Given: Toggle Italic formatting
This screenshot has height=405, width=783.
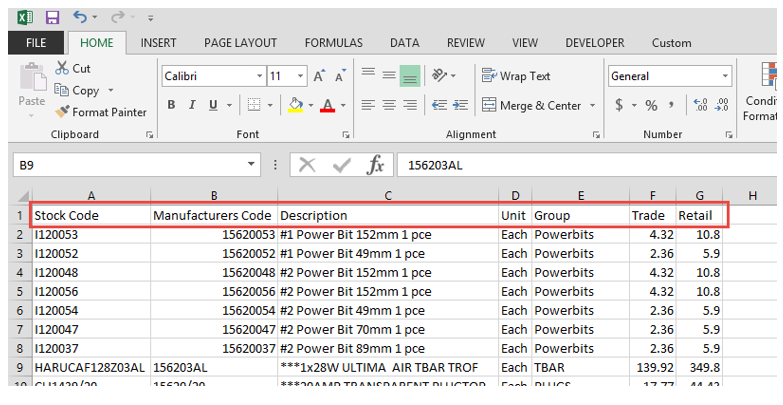Looking at the screenshot, I should (x=191, y=105).
